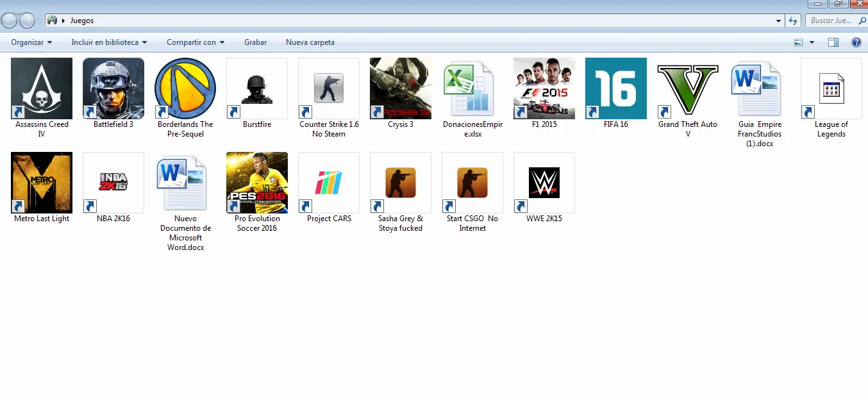
Task: Expand the address bar history dropdown
Action: tap(779, 21)
